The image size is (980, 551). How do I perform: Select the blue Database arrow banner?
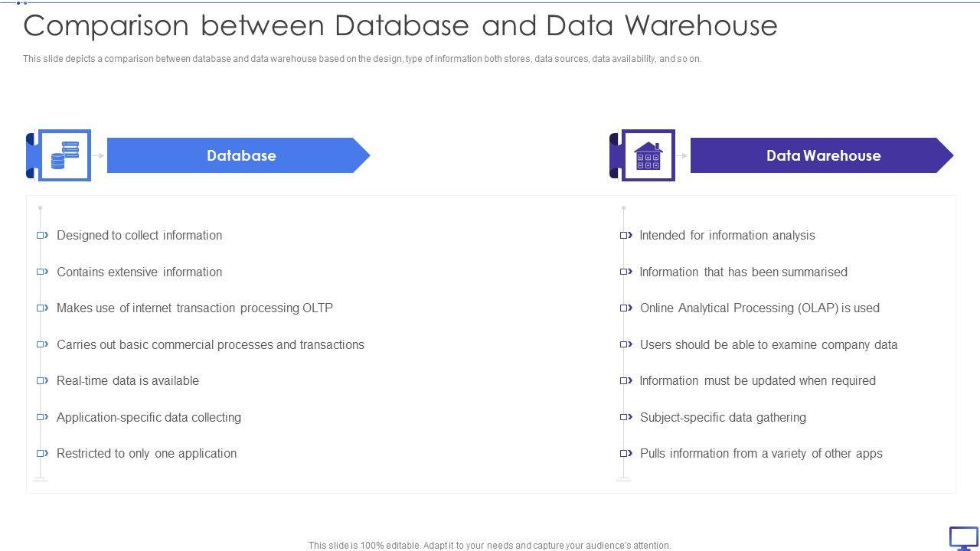[239, 155]
